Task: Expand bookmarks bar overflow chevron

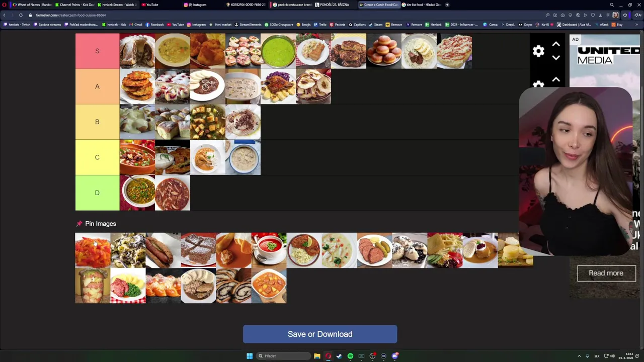Action: point(636,24)
